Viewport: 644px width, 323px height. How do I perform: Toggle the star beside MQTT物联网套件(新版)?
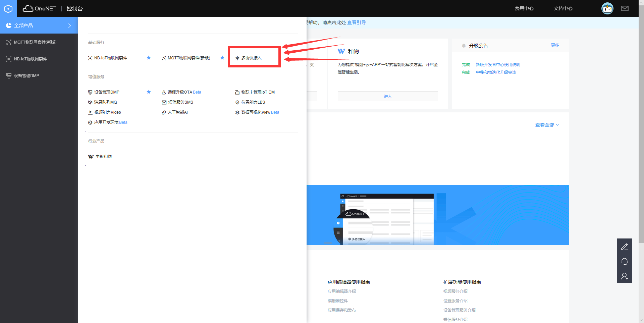point(222,58)
